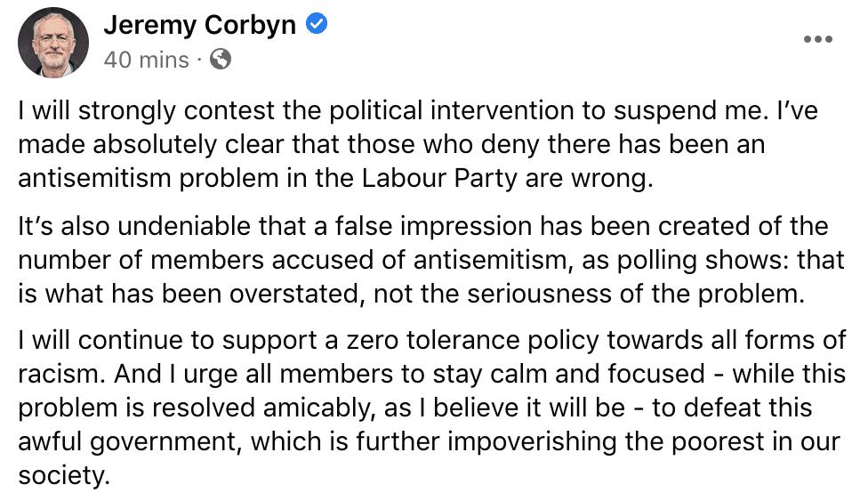Viewport: 868px width, 493px height.
Task: Click the second paragraph starting 'It's also undeniable'
Action: click(x=431, y=260)
